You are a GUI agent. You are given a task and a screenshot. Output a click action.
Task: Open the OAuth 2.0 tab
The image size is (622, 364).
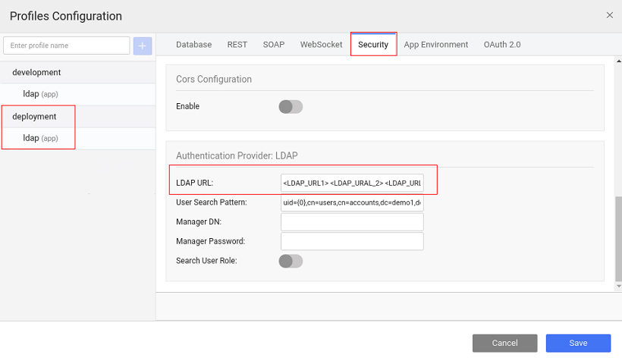coord(502,45)
